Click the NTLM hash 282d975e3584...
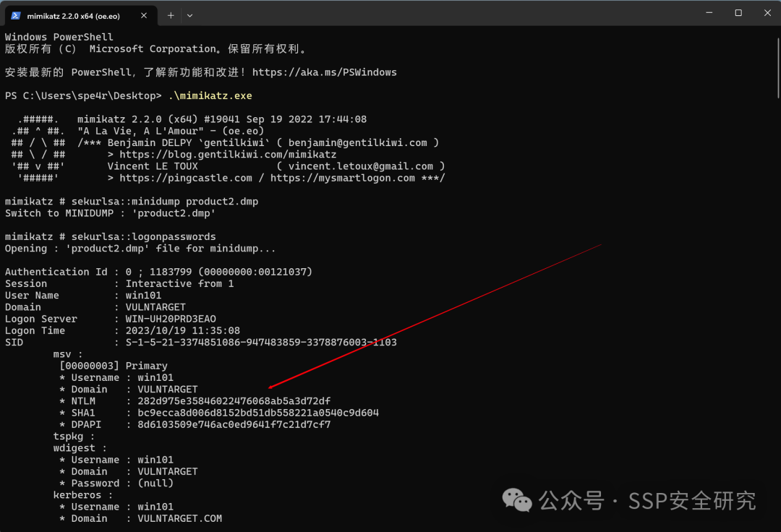The height and width of the screenshot is (532, 781). click(x=234, y=401)
